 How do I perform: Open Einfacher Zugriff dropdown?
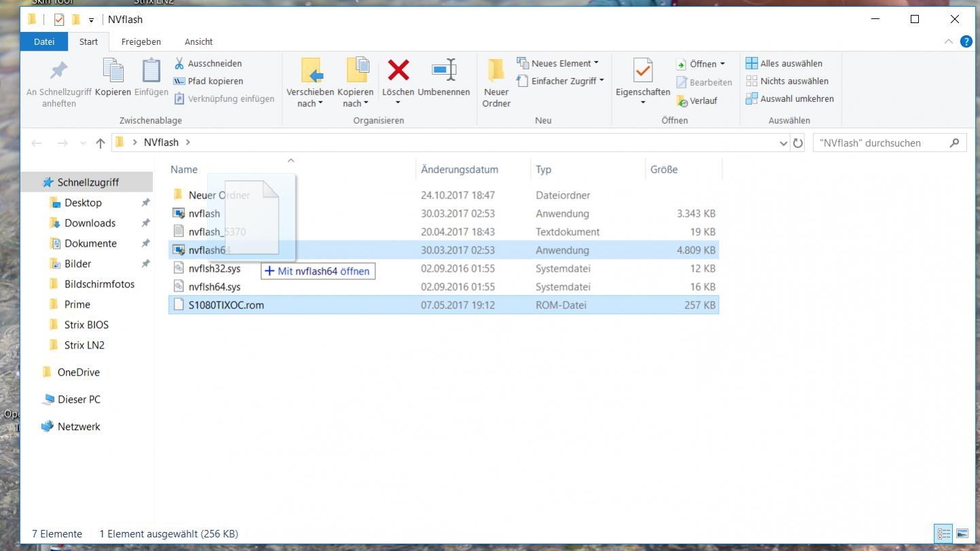(561, 81)
